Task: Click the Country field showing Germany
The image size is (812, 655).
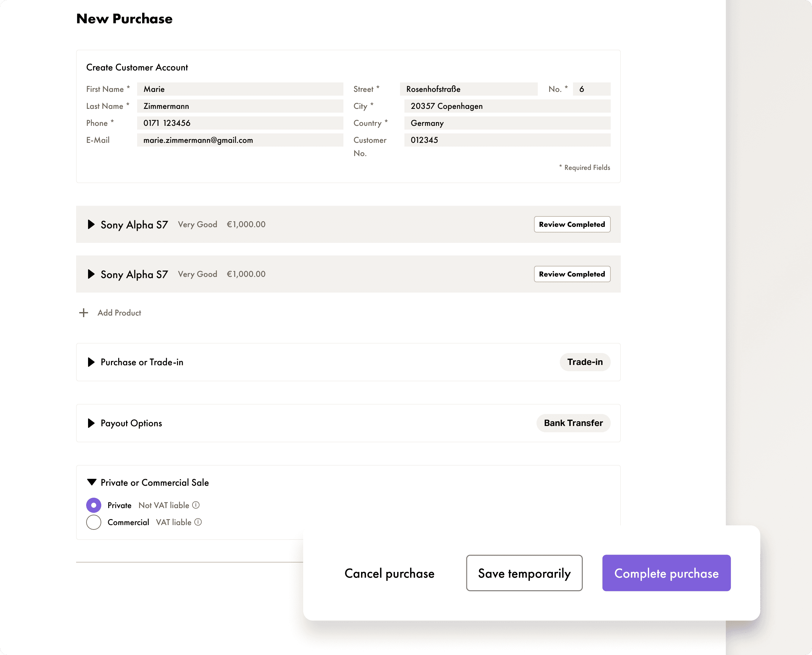Action: [507, 123]
